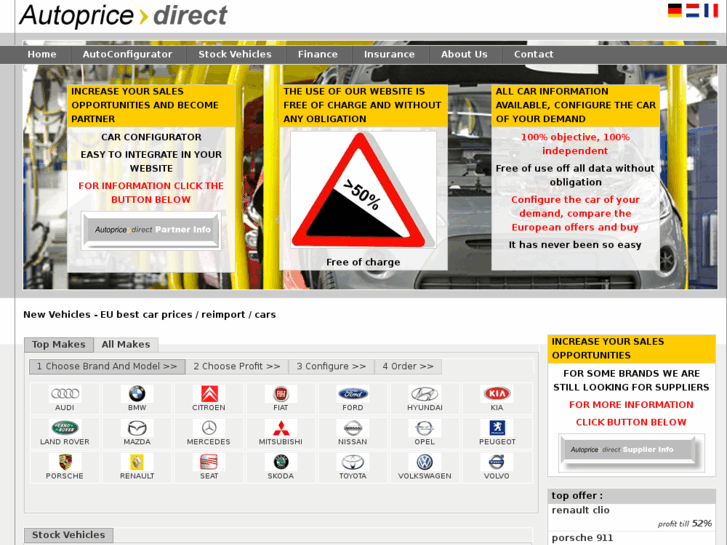Image resolution: width=727 pixels, height=545 pixels.
Task: Switch language with the French flag
Action: (711, 10)
